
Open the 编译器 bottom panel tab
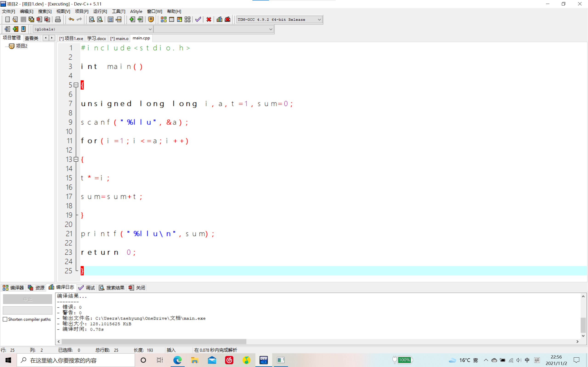click(x=13, y=288)
